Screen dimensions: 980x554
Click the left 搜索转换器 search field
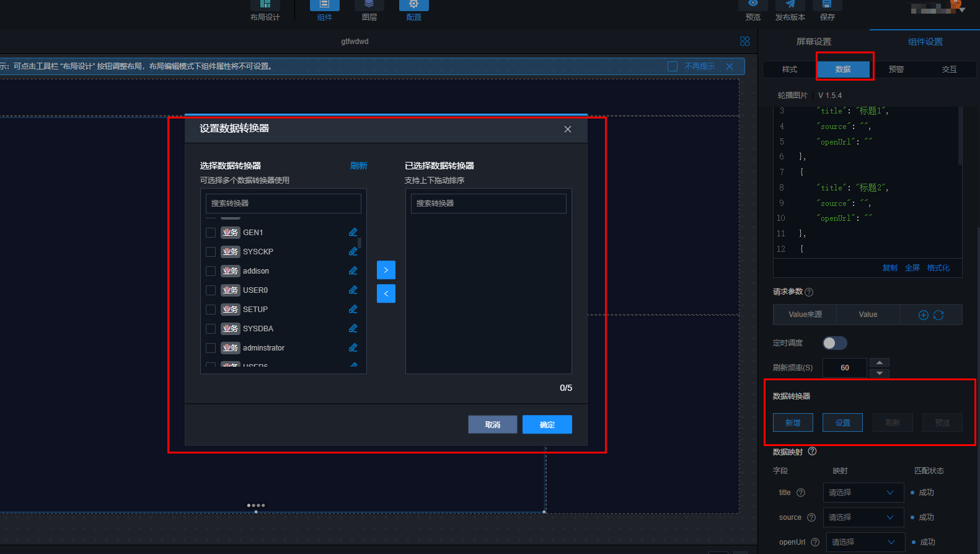point(283,203)
